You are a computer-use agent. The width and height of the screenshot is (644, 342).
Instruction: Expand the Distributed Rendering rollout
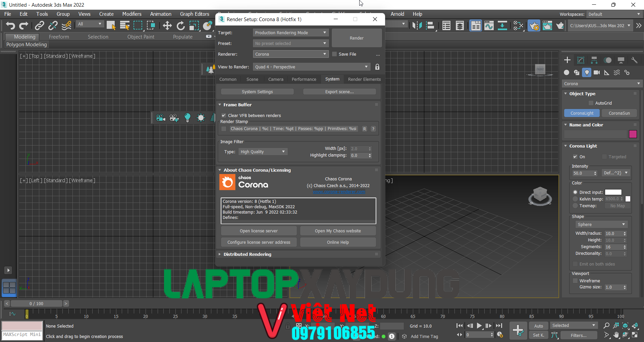[247, 254]
